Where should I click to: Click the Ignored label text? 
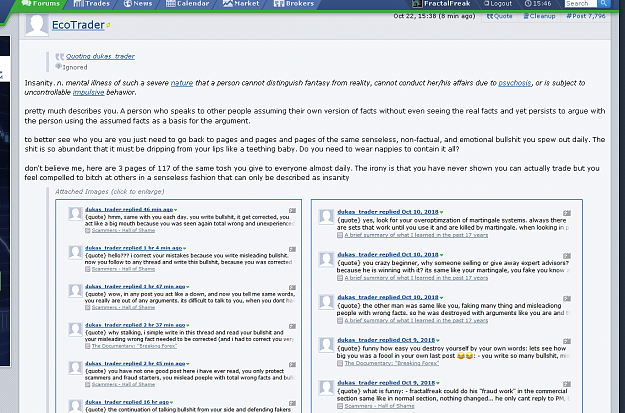tap(75, 67)
